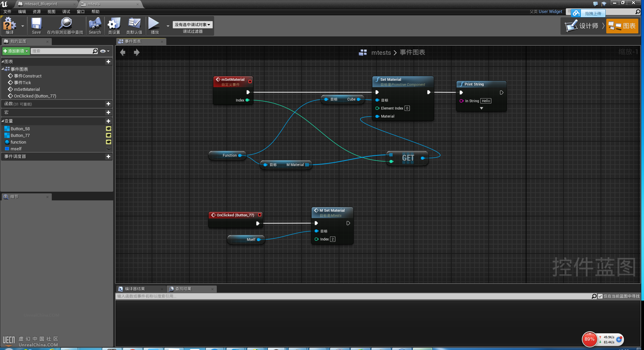Open the User Widget parent class link
This screenshot has width=644, height=350.
click(x=550, y=12)
